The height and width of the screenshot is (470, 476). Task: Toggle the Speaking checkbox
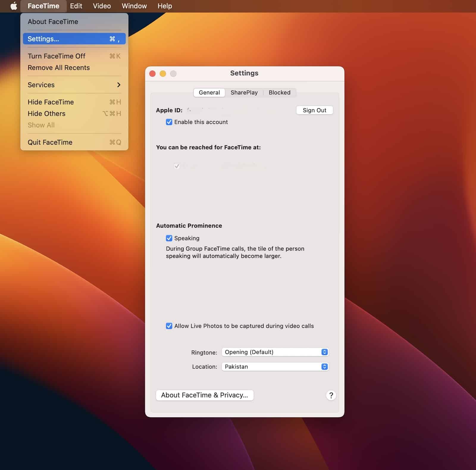tap(169, 238)
